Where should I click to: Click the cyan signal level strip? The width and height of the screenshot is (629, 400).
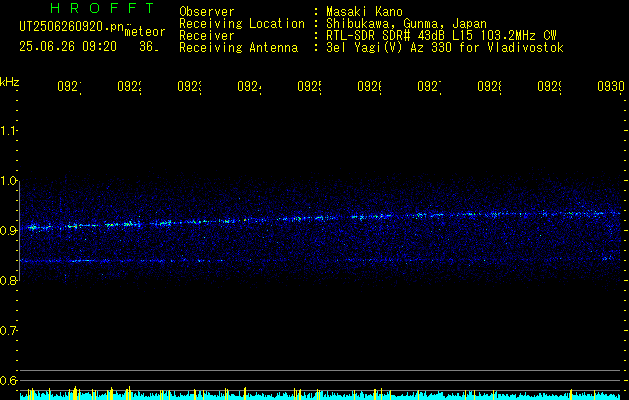[x=320, y=394]
